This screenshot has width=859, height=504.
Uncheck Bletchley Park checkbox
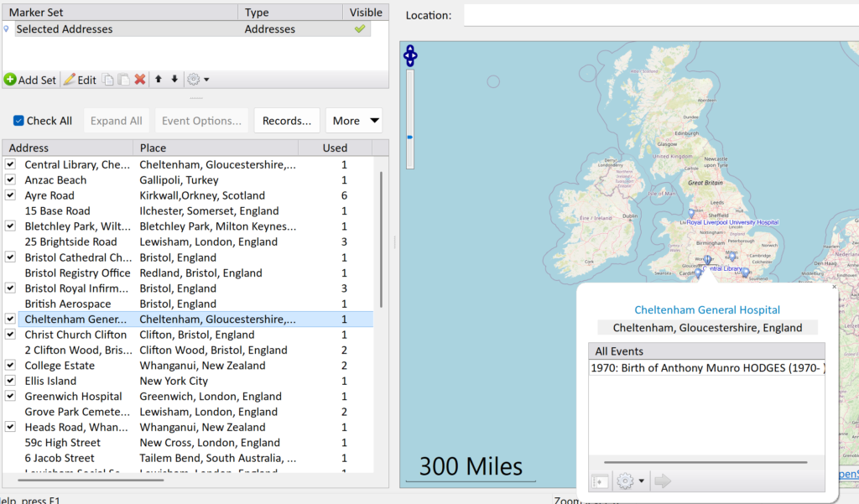[x=10, y=226]
